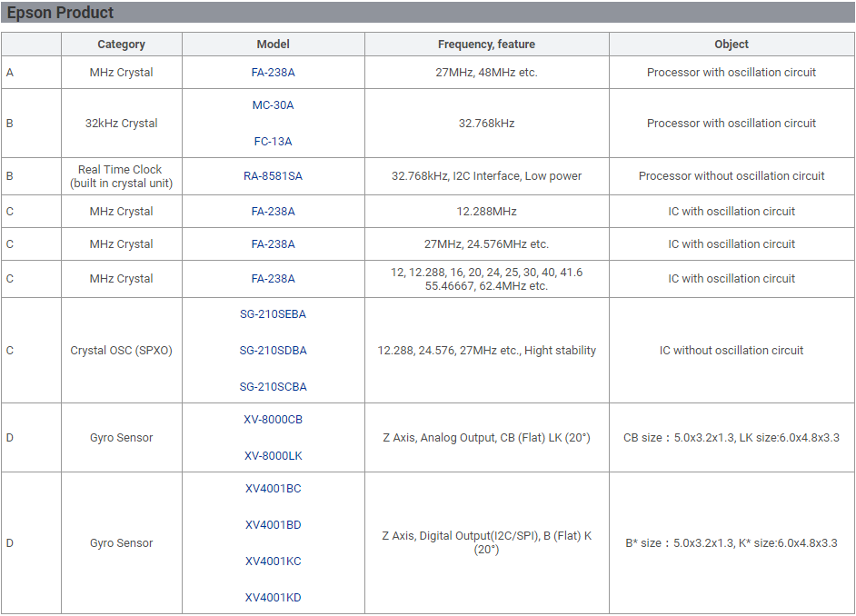Select the '12.288, 24.576, 27MHz etc., Hight stability' cell

(x=486, y=351)
